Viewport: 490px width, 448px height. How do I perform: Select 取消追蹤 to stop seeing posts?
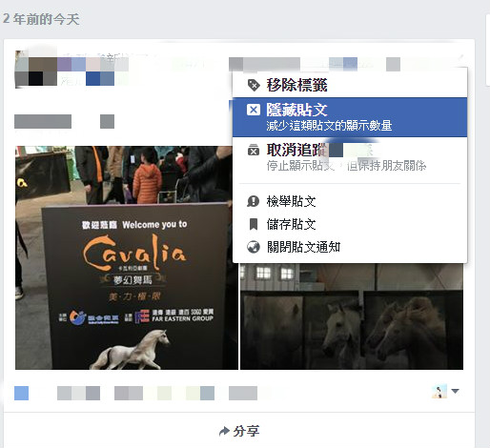(x=350, y=157)
